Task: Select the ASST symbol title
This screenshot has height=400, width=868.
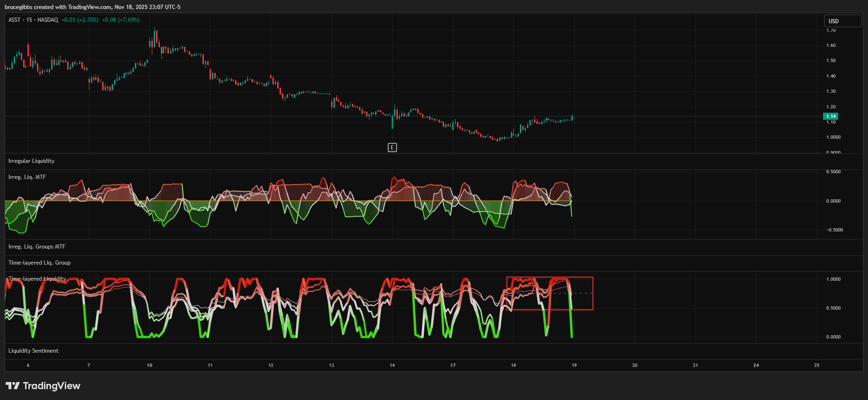Action: pyautogui.click(x=15, y=20)
